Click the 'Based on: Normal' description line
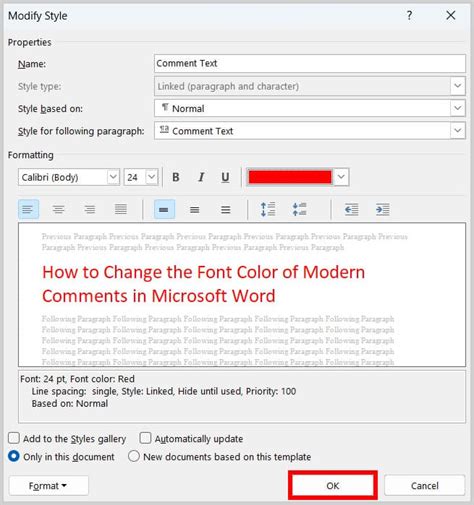The height and width of the screenshot is (505, 474). pos(70,404)
